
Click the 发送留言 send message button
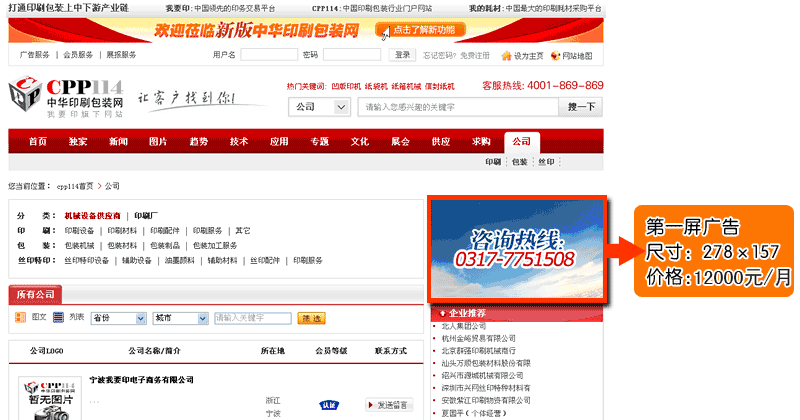coord(389,405)
